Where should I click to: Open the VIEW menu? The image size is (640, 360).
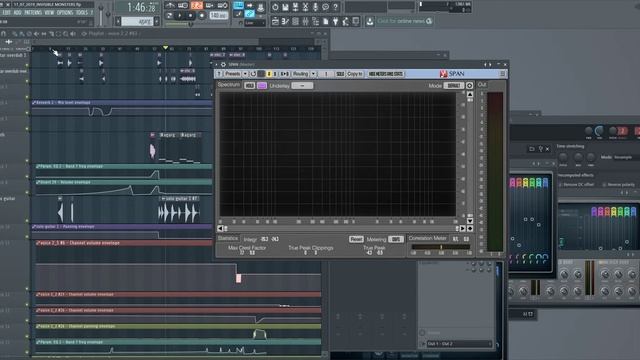pyautogui.click(x=49, y=13)
